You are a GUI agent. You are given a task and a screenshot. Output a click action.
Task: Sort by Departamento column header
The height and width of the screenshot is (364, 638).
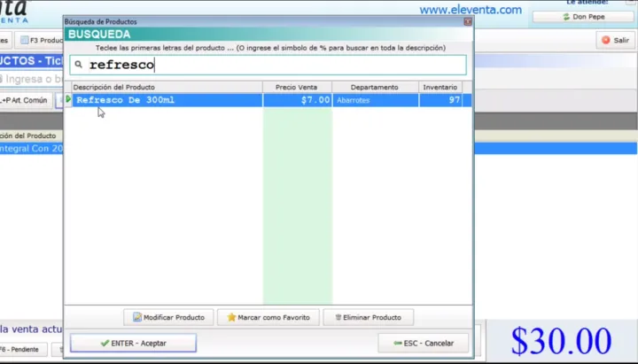(374, 87)
